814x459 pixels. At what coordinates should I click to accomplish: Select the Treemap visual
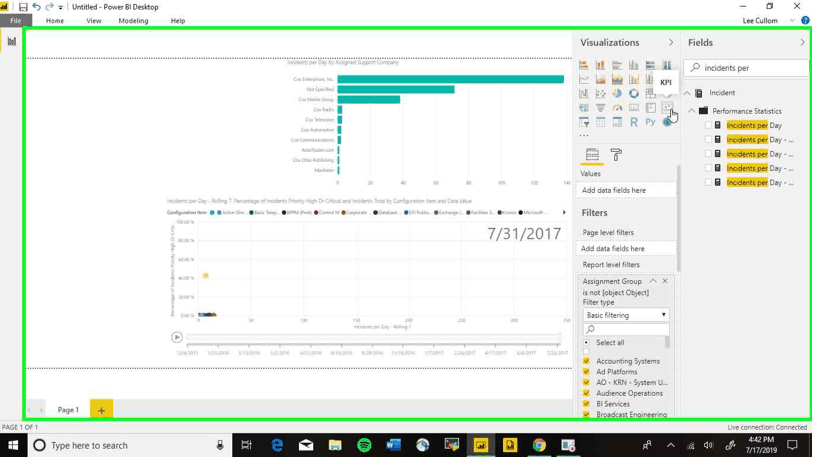point(650,93)
